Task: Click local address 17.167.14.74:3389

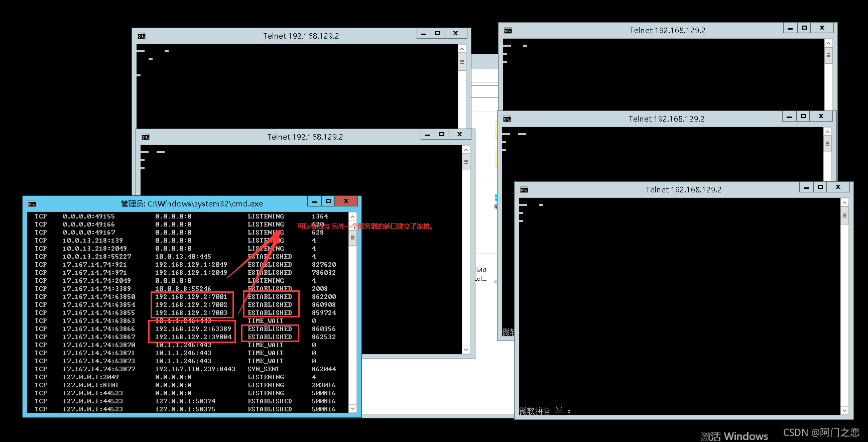Action: pyautogui.click(x=97, y=289)
